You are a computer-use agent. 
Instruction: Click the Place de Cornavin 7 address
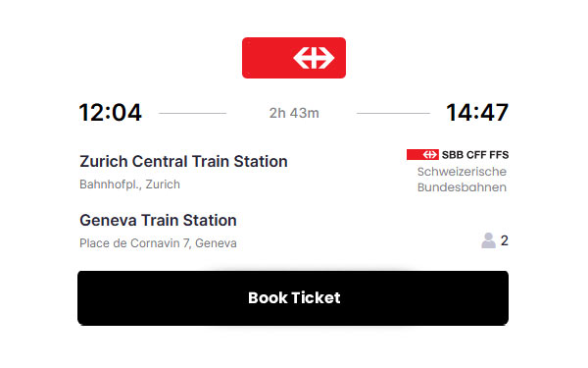point(158,243)
